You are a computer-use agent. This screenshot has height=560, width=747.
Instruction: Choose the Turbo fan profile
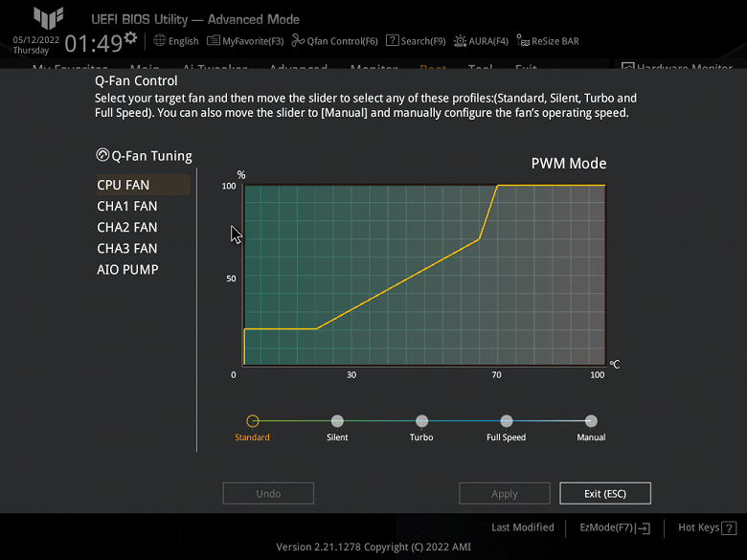421,421
